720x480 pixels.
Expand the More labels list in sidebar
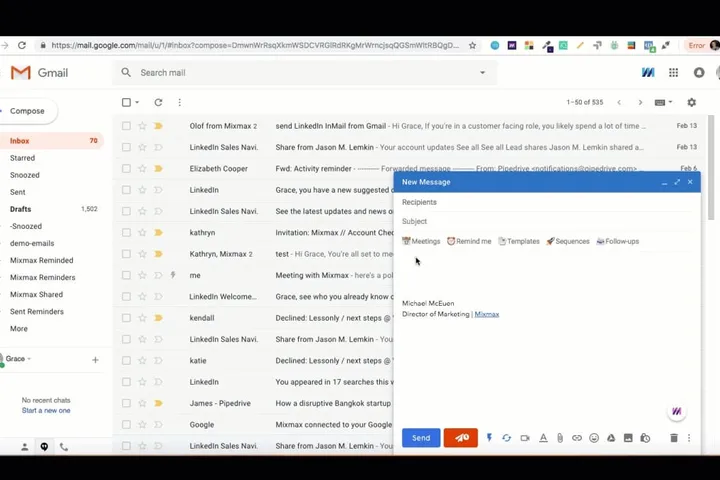coord(19,328)
